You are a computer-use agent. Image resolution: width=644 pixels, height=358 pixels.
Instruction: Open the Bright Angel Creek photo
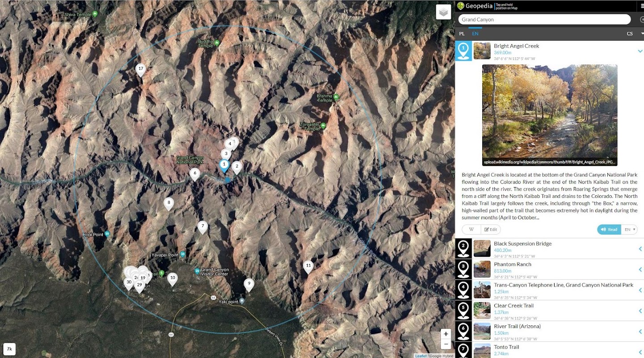pyautogui.click(x=550, y=115)
